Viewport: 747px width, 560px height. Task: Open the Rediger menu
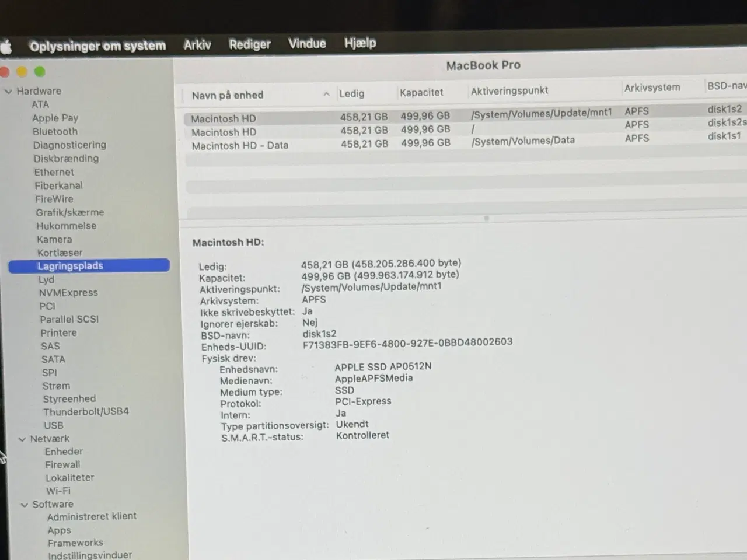point(250,43)
